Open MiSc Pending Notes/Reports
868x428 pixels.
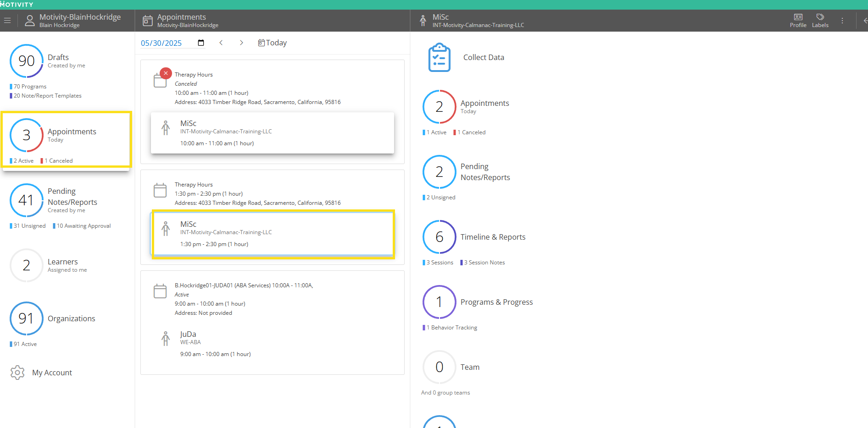click(x=485, y=172)
